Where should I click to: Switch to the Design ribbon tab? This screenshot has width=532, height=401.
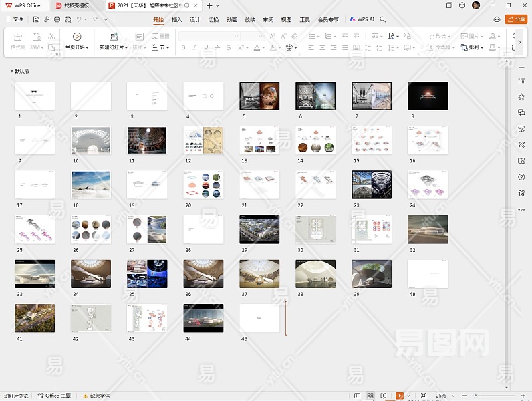(195, 20)
